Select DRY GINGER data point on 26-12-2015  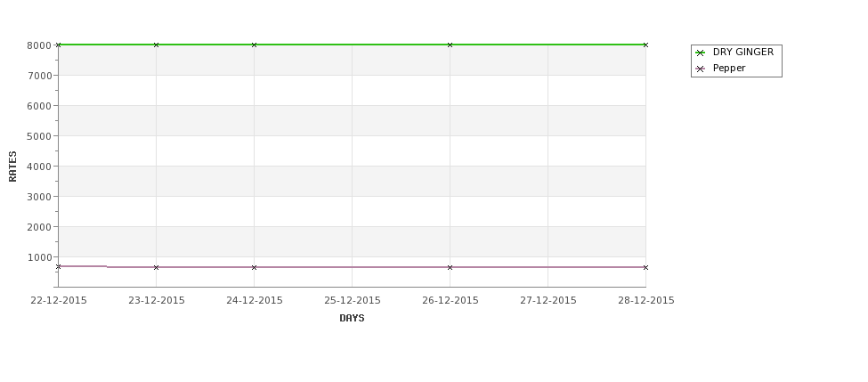click(450, 45)
